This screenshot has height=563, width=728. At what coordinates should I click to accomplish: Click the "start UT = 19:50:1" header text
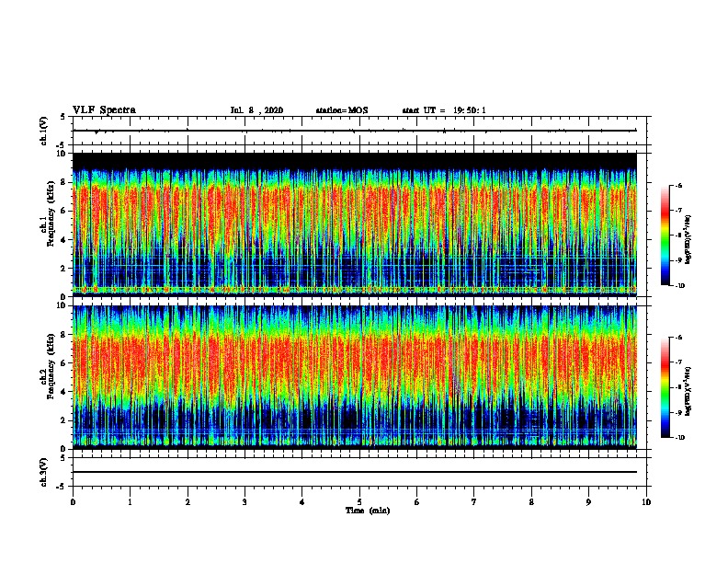[444, 110]
